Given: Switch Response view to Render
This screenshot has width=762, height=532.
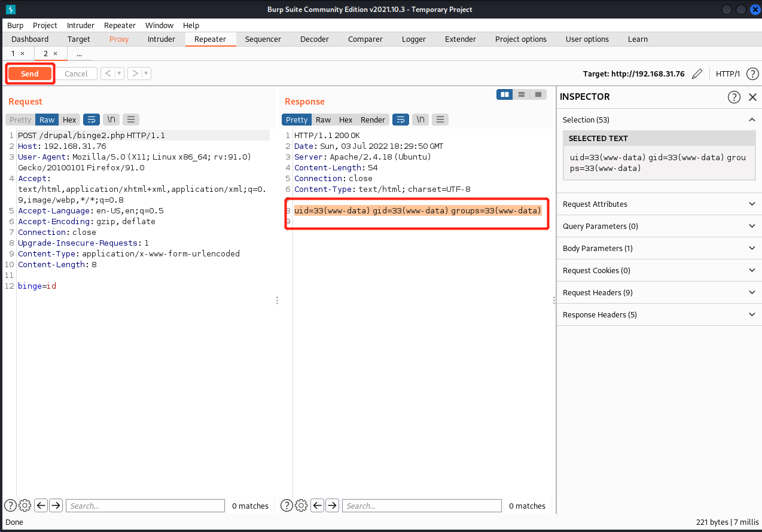Looking at the screenshot, I should pos(373,120).
